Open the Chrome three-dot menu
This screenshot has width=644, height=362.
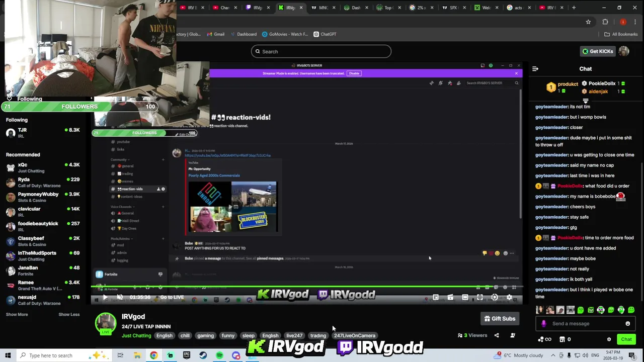coord(636,22)
